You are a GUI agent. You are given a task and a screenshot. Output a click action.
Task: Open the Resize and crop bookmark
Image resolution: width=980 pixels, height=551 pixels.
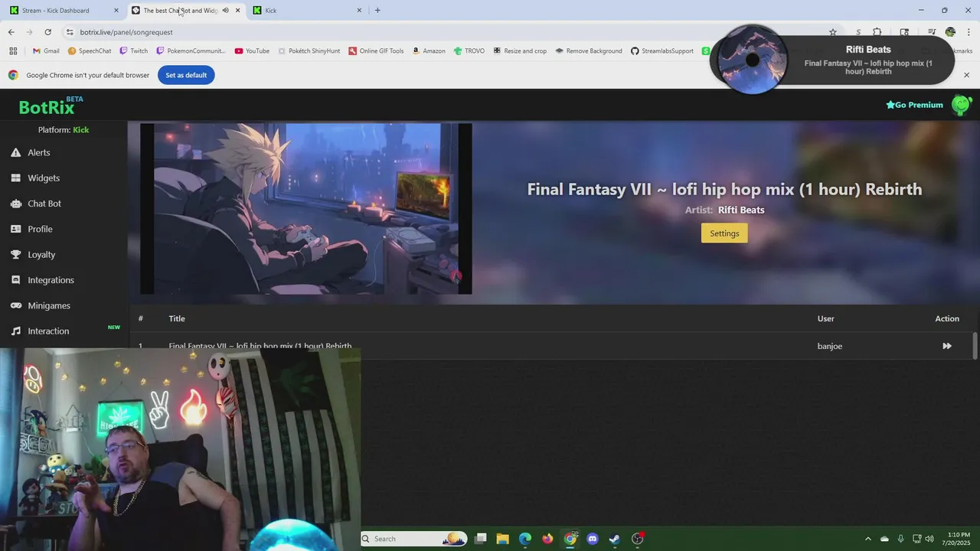point(520,51)
